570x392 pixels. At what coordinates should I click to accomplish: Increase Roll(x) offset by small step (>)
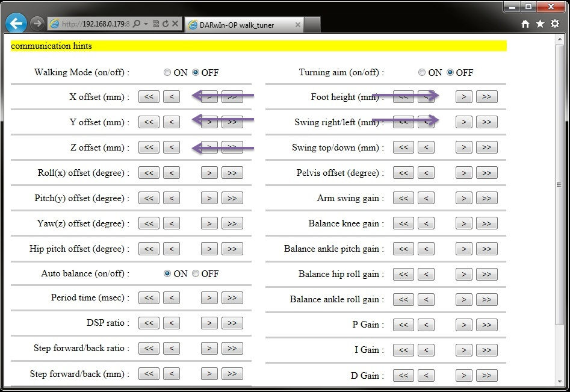click(209, 173)
